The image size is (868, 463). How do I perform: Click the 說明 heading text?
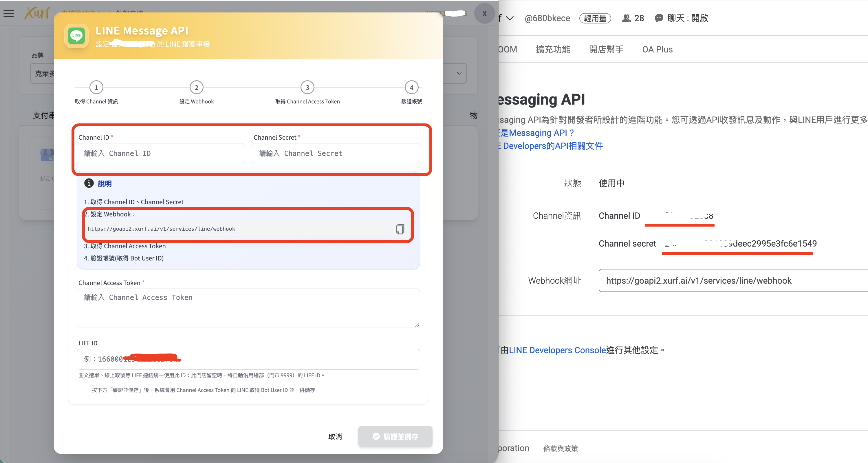pos(105,183)
